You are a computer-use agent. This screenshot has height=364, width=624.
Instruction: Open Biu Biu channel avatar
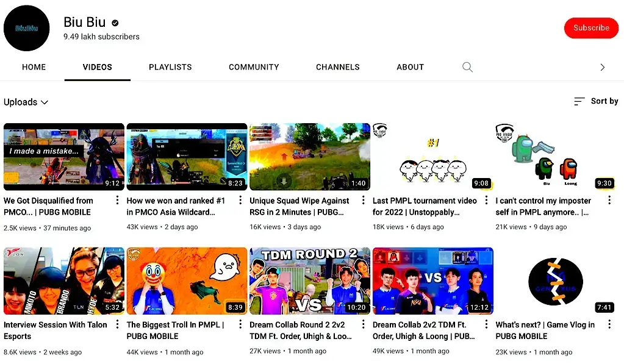click(x=27, y=28)
